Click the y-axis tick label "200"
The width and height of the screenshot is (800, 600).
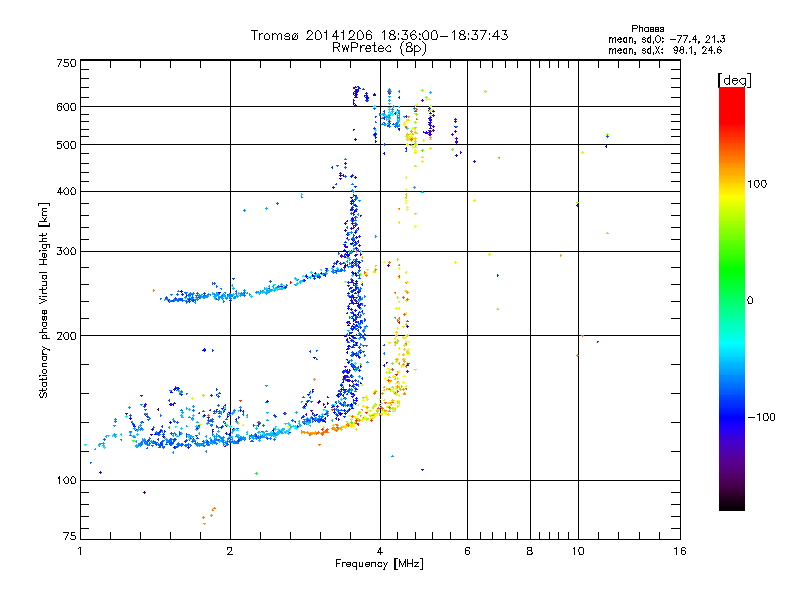66,336
